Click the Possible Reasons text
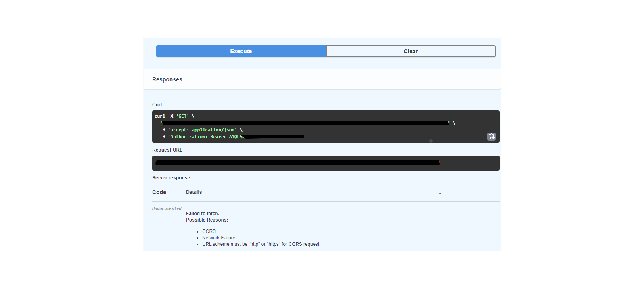Screen dimensions: 644x287 (207, 220)
